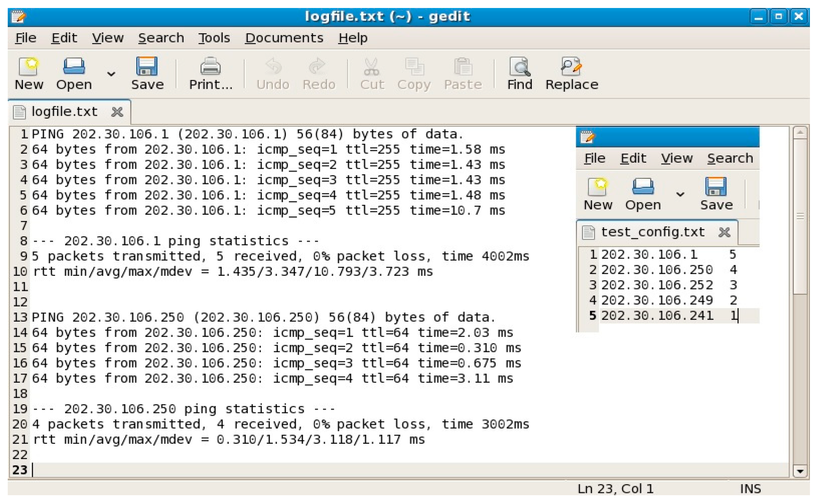Click line '202.30.106.241 1' in test_config.txt
Viewport: 819px width, 504px height.
tap(669, 316)
